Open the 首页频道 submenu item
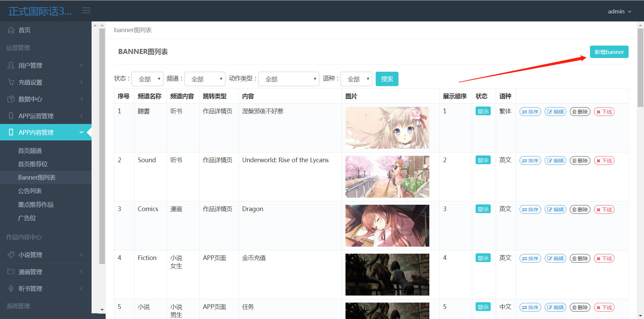 (x=30, y=151)
